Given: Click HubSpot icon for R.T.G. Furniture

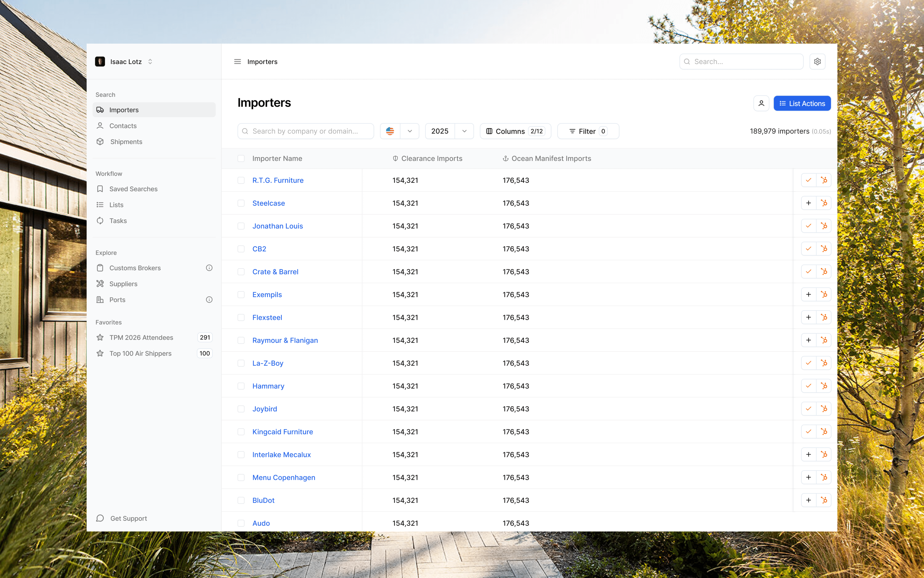Looking at the screenshot, I should pos(824,180).
